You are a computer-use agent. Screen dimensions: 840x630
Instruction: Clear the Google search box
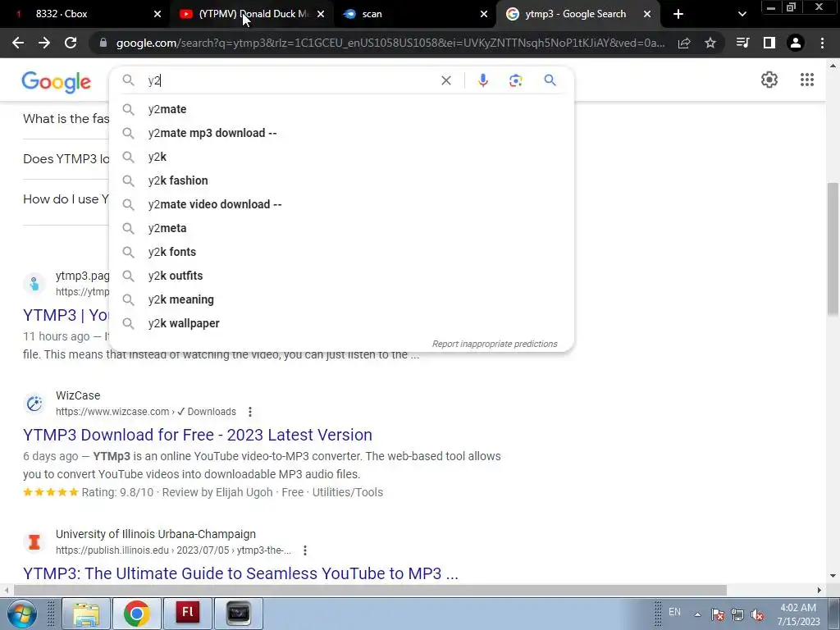point(445,80)
